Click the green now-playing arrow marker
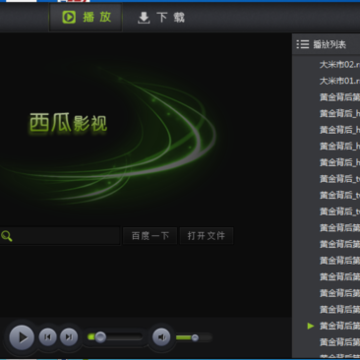 [311, 326]
